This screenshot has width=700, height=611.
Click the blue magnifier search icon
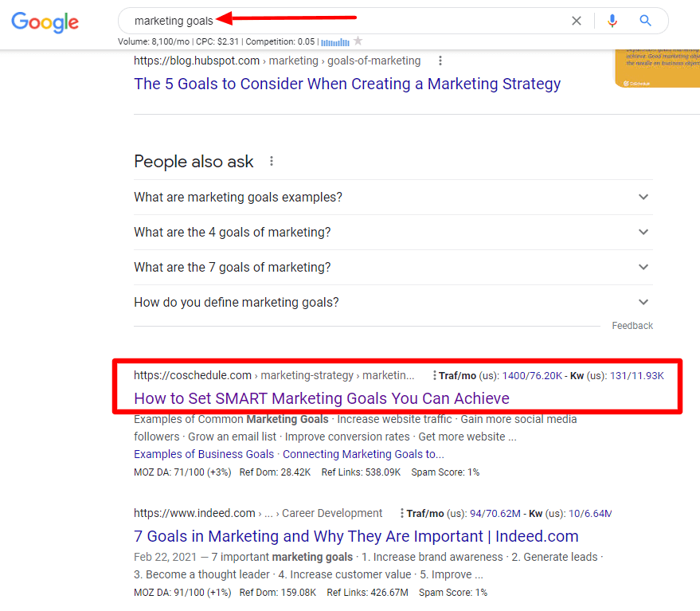pyautogui.click(x=645, y=21)
